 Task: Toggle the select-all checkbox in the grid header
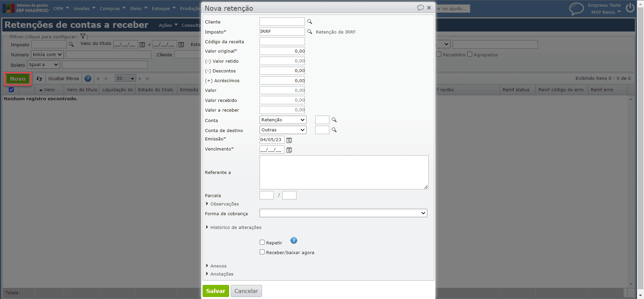[x=11, y=89]
